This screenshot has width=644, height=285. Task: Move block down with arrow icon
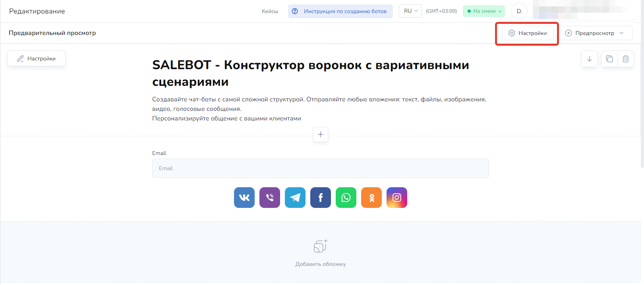tap(589, 59)
